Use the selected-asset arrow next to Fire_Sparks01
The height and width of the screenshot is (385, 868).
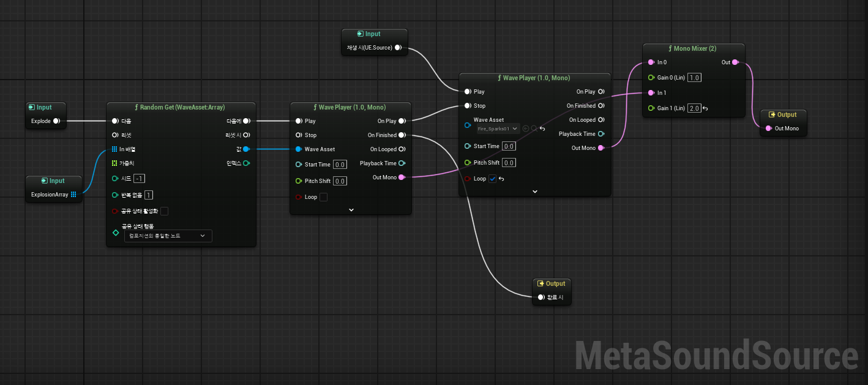coord(526,129)
